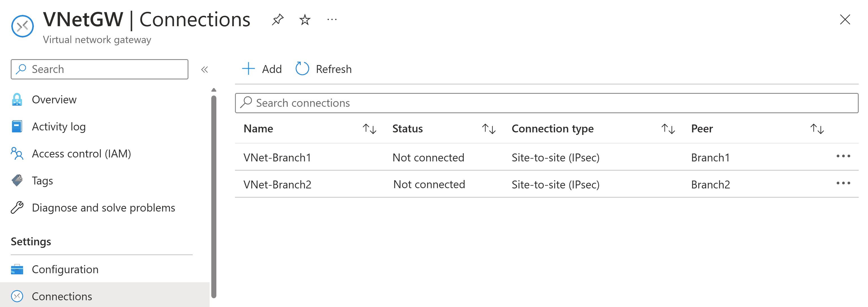Image resolution: width=868 pixels, height=307 pixels.
Task: Click the Search connections magnifier icon
Action: pyautogui.click(x=246, y=102)
